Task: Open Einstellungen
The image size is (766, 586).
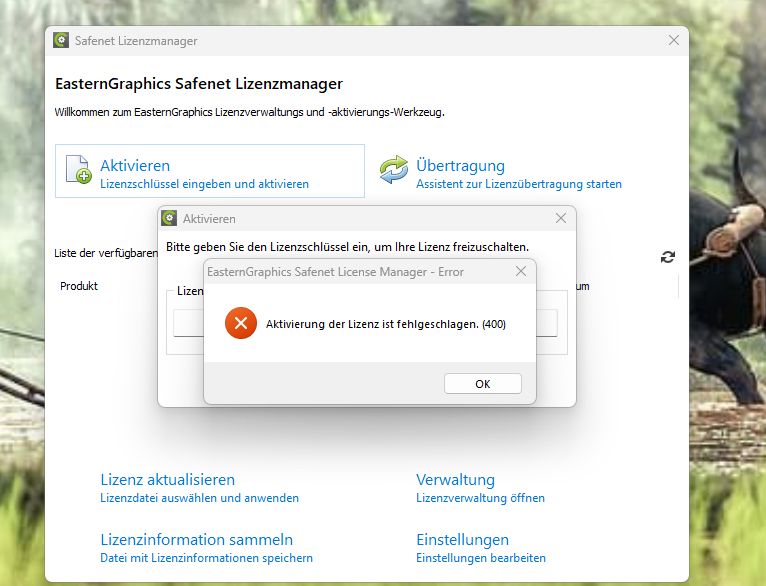Action: point(462,540)
